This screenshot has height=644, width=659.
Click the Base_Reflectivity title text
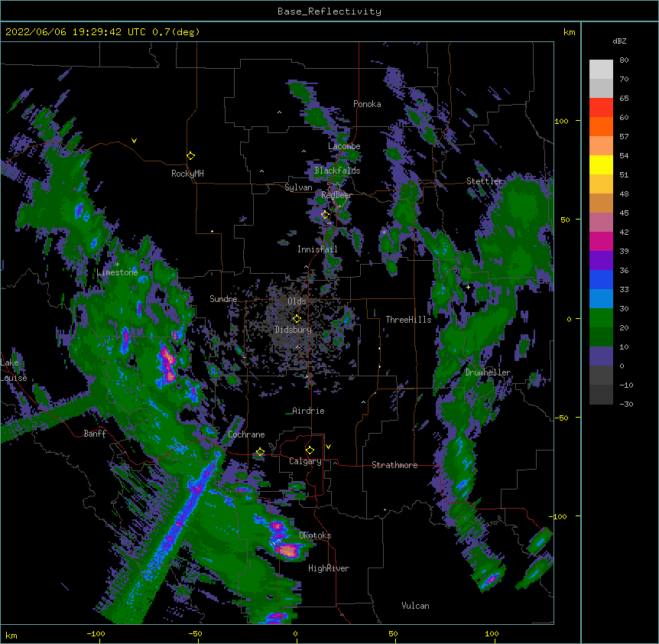pos(329,11)
